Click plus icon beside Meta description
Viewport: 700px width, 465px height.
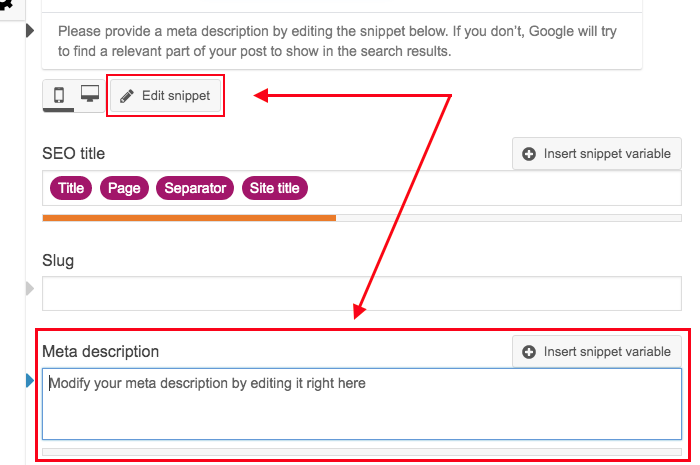click(529, 352)
